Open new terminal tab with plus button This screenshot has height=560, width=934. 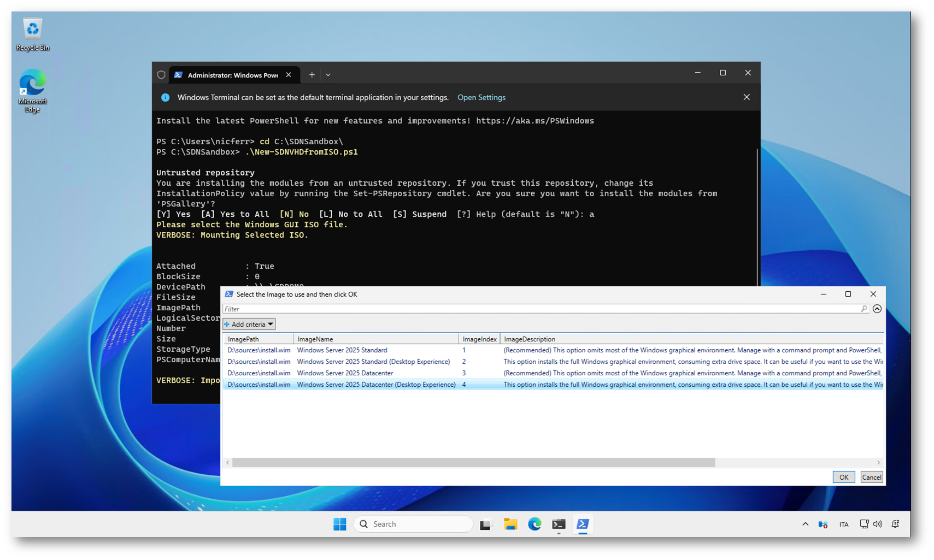(x=312, y=75)
